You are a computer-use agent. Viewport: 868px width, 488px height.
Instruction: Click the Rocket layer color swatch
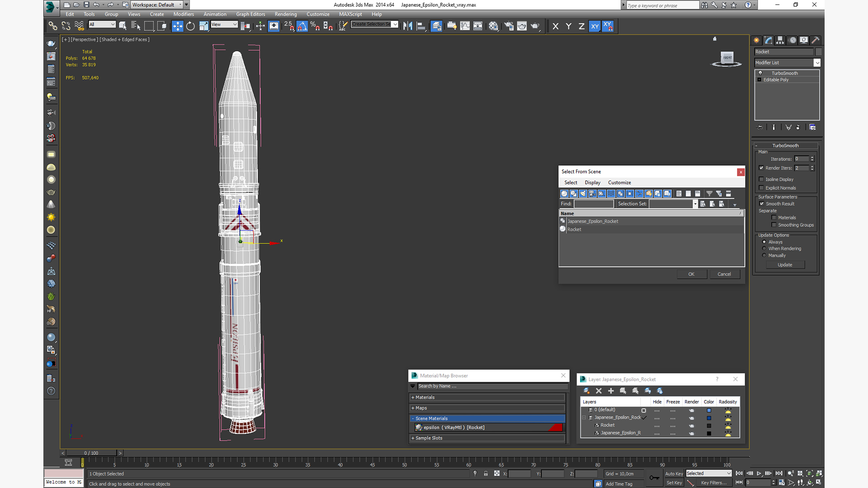pos(709,426)
